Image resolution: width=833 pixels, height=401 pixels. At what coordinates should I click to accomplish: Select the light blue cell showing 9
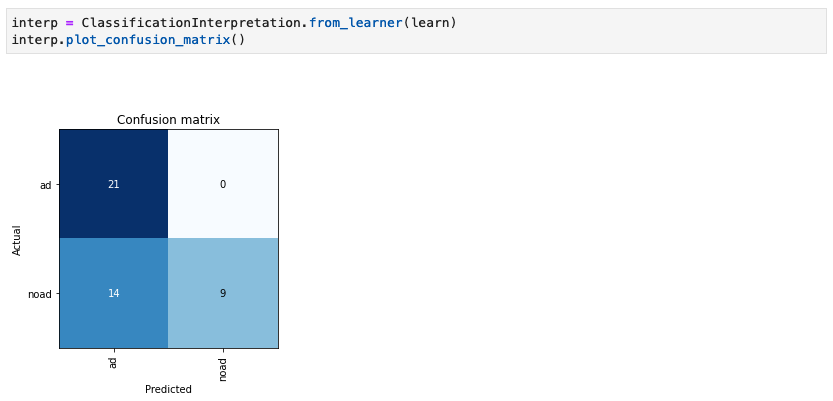223,293
